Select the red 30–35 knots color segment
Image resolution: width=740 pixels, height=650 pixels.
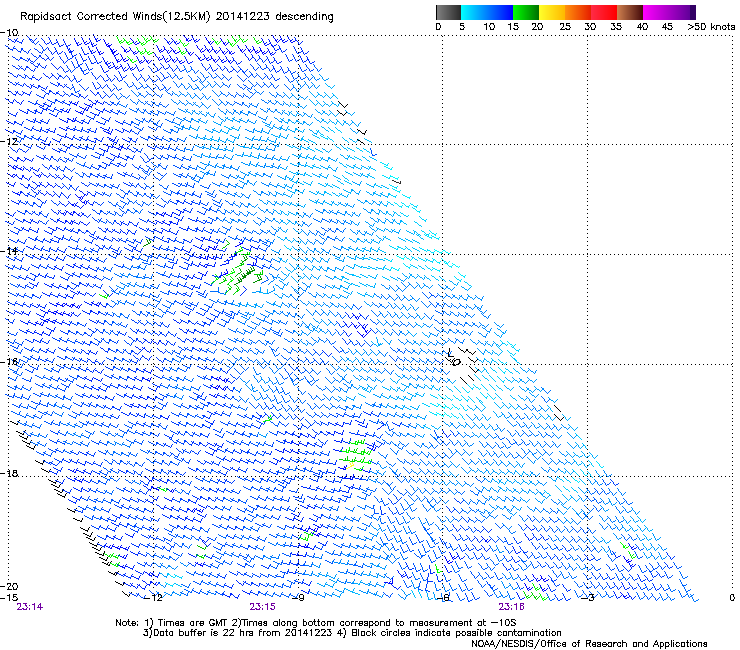point(604,12)
